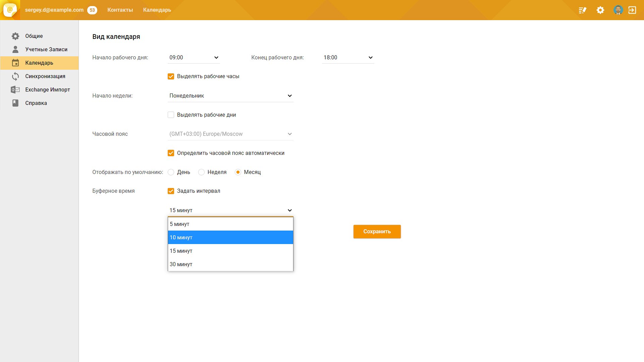This screenshot has height=362, width=644.
Task: Open the Учетные Записи section
Action: (x=39, y=50)
